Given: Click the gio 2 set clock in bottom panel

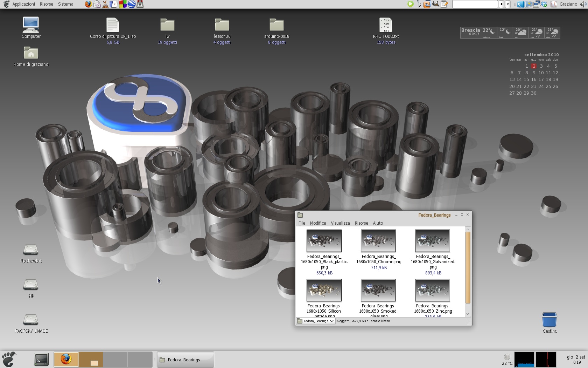Looking at the screenshot, I should [x=576, y=360].
